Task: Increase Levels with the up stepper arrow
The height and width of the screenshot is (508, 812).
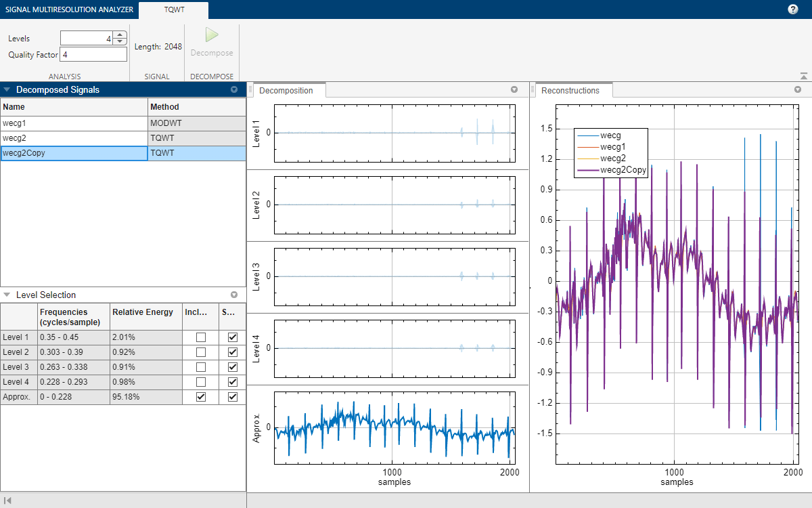Action: pyautogui.click(x=119, y=35)
